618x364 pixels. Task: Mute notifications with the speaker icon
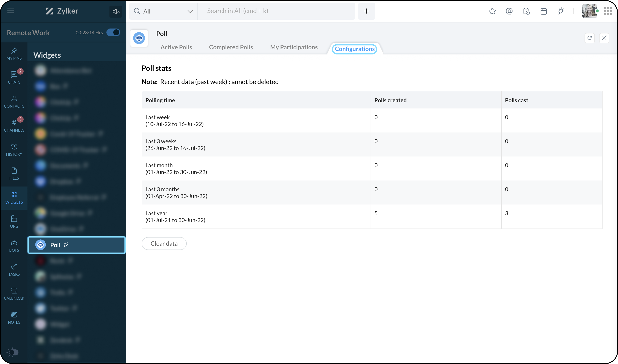(x=116, y=11)
